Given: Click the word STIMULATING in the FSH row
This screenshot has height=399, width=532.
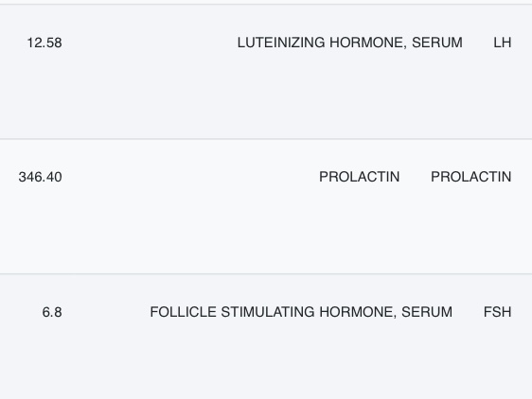Looking at the screenshot, I should click(268, 312).
